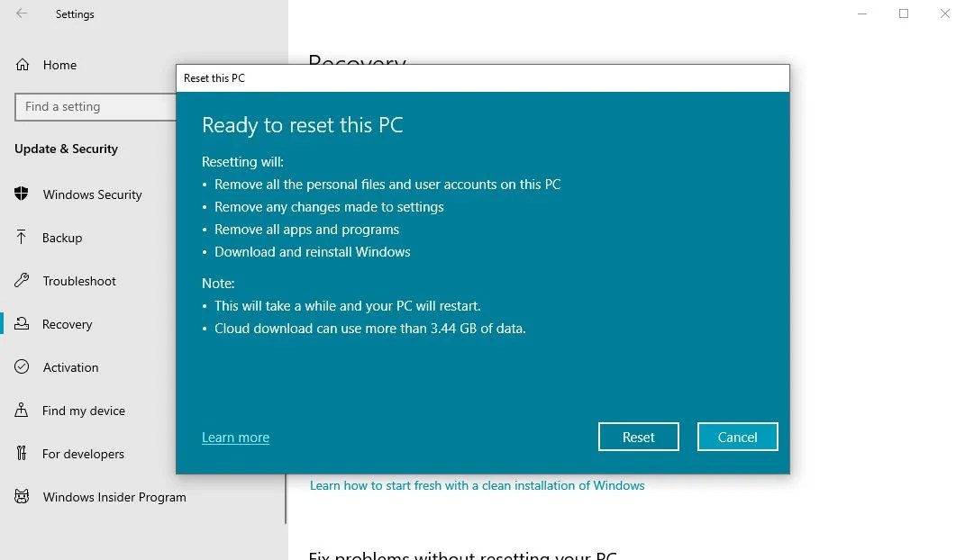Click the For developers tools icon
This screenshot has height=560, width=965.
click(22, 453)
